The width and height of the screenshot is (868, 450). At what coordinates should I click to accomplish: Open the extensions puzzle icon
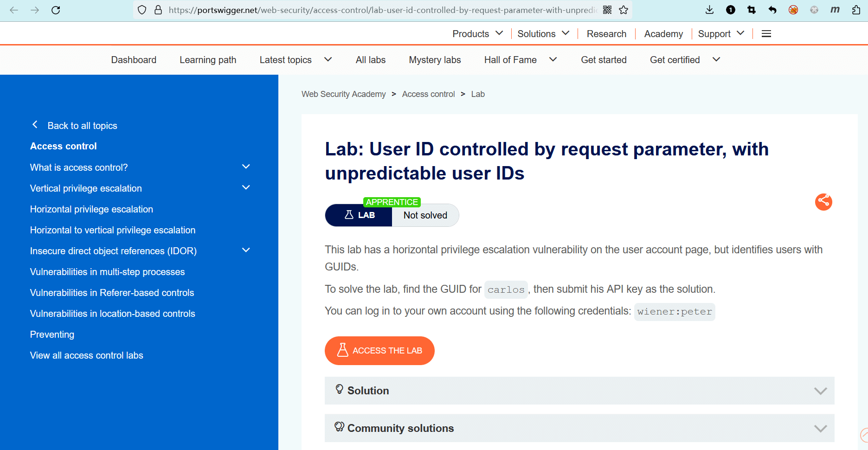click(856, 10)
